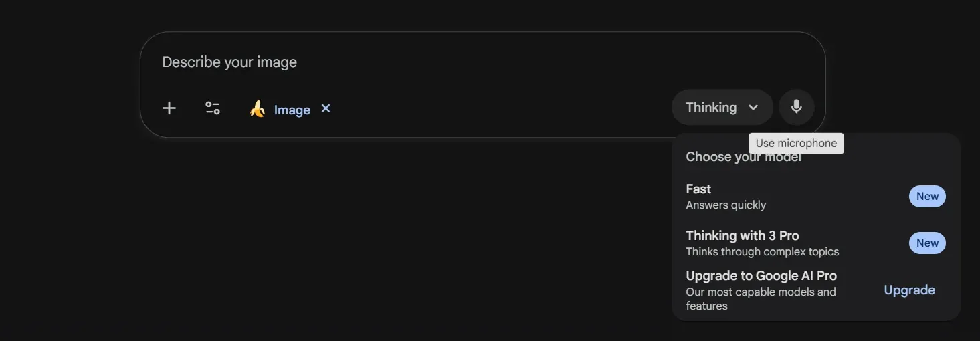Focus the Describe your image field
980x341 pixels.
coord(401,62)
